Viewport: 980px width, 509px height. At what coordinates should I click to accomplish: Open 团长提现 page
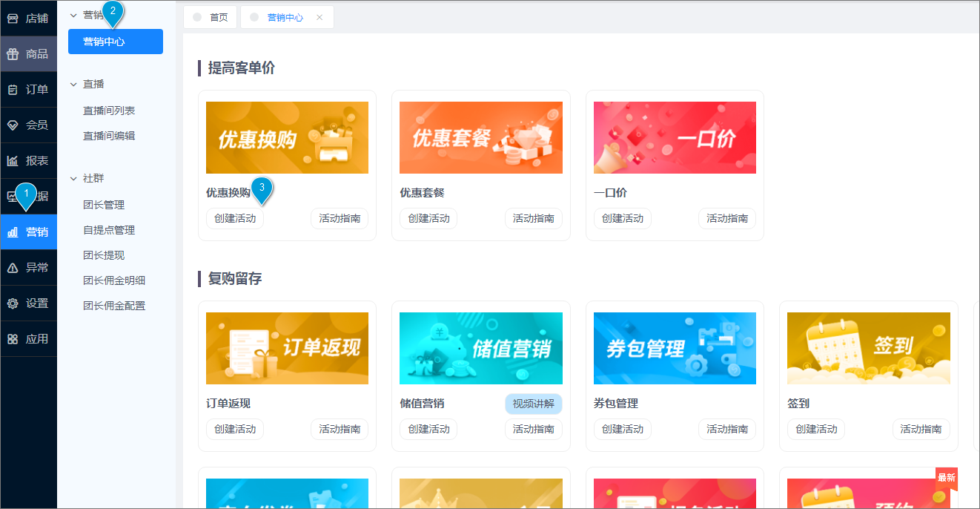104,255
